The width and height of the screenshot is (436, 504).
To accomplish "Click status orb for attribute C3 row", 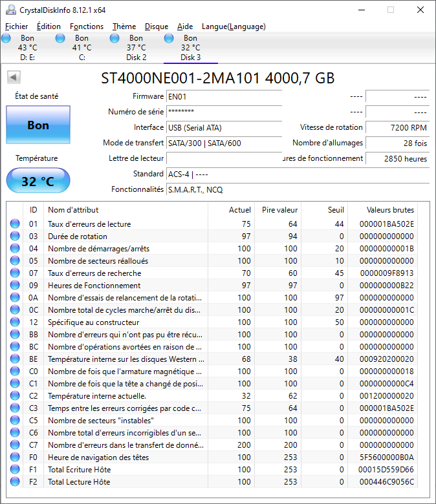I will pyautogui.click(x=15, y=408).
